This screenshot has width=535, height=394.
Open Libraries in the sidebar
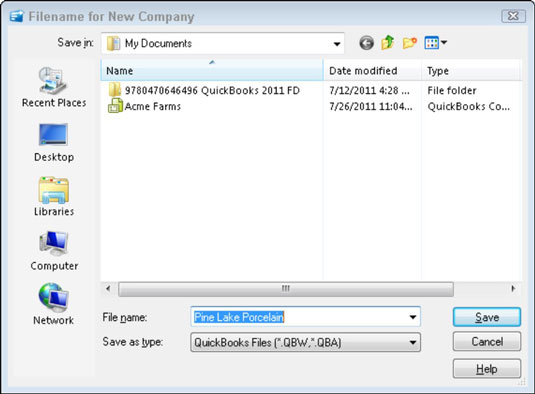coord(54,196)
